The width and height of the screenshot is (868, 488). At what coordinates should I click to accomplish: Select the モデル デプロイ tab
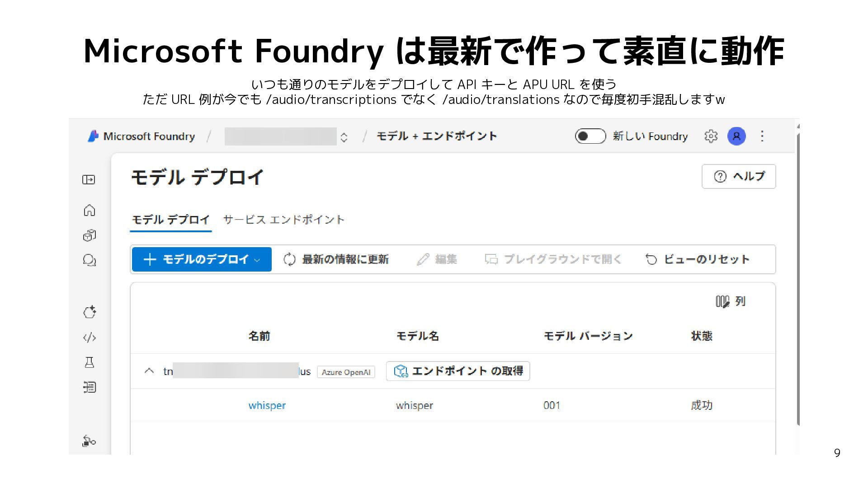[x=170, y=220]
